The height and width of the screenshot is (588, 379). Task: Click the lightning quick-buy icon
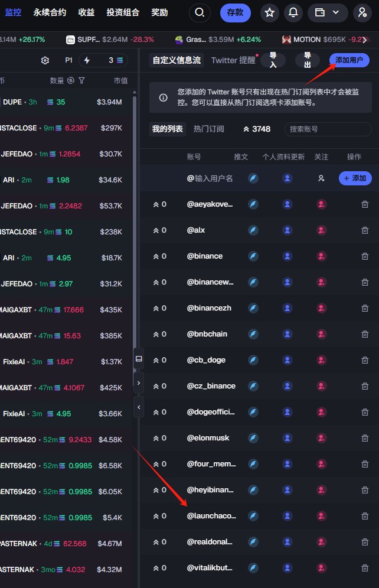tap(87, 60)
